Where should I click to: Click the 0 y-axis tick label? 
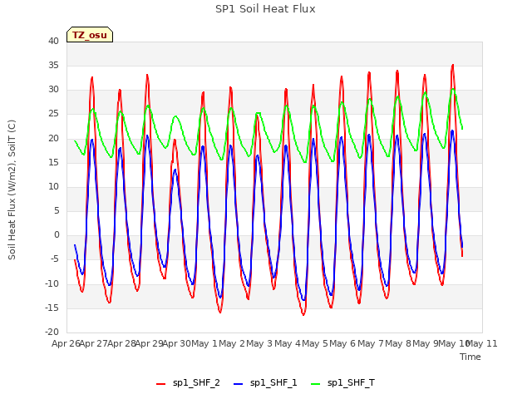(57, 234)
